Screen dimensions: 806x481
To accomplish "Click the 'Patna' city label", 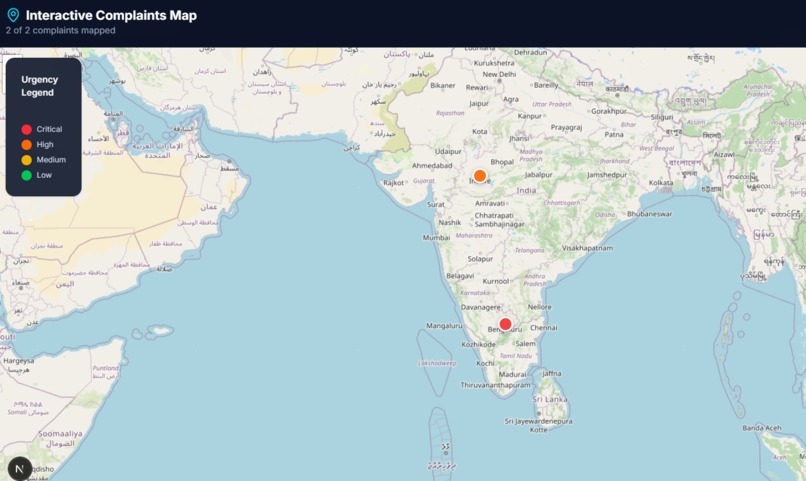I will (614, 134).
